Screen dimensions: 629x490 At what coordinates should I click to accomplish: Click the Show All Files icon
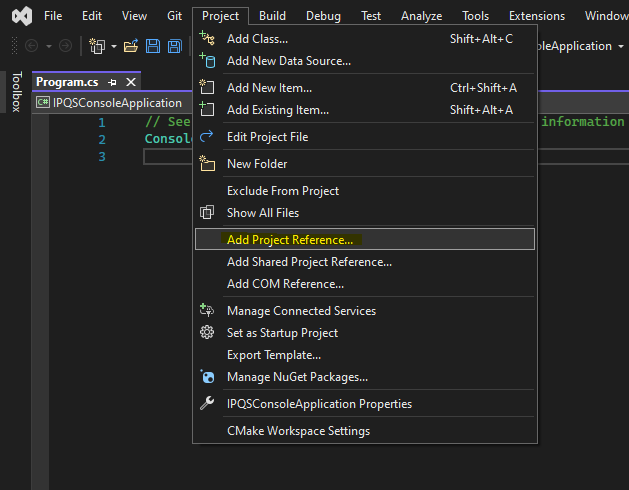pos(207,212)
